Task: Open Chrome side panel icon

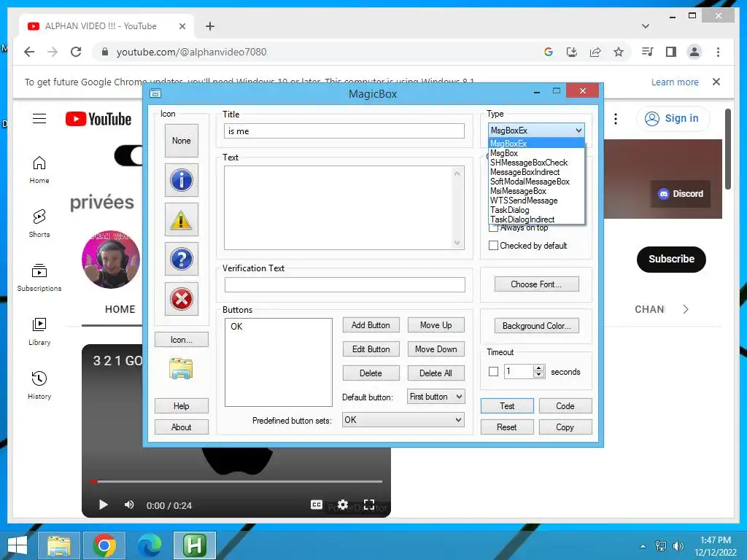Action: [x=671, y=52]
